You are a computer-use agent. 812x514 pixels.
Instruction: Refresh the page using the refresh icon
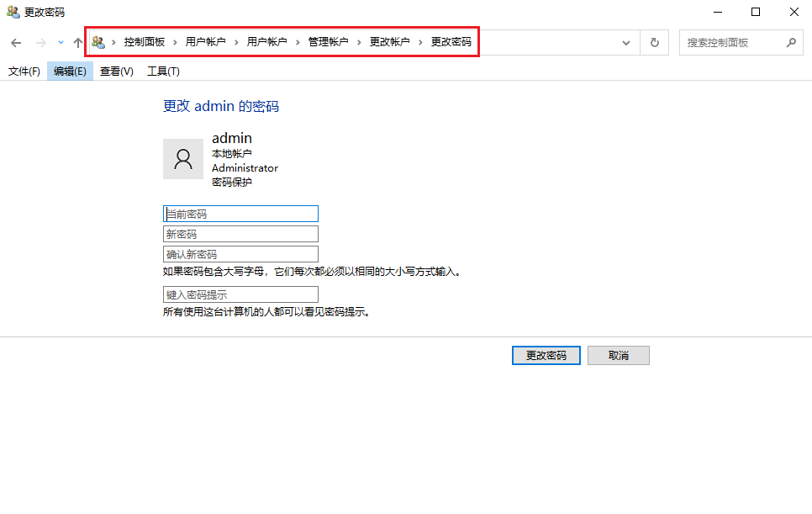tap(654, 42)
